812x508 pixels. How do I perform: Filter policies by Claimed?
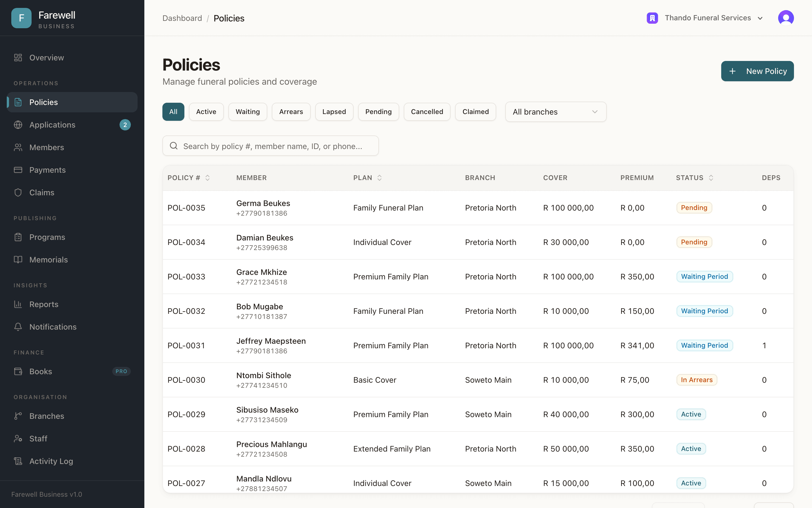(x=475, y=111)
